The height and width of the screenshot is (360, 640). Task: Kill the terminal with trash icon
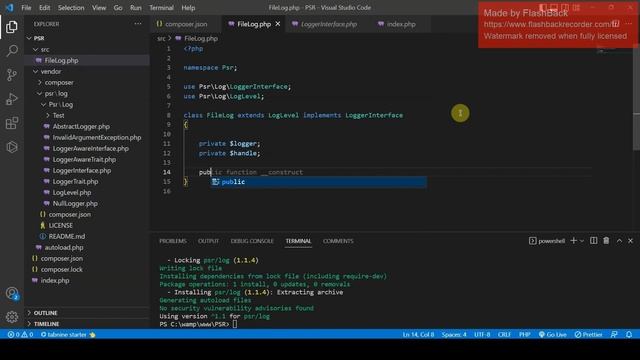[x=606, y=241]
